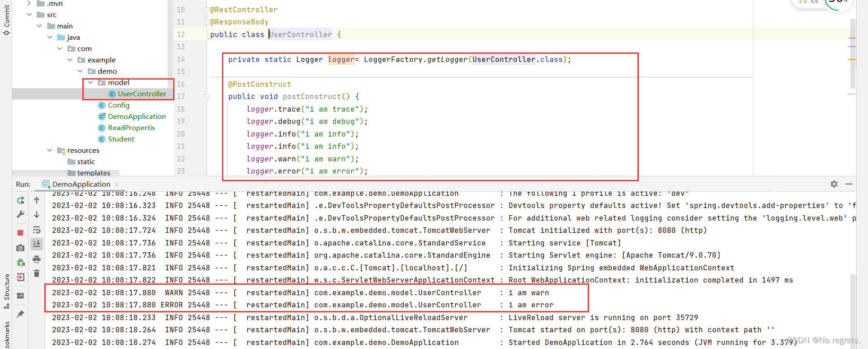Place cursor on logger.error line
868x349 pixels.
(x=307, y=171)
